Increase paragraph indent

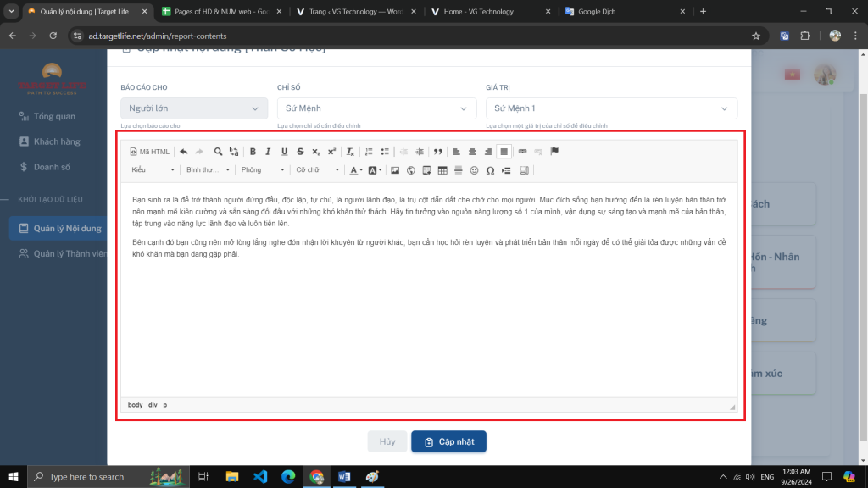point(420,152)
